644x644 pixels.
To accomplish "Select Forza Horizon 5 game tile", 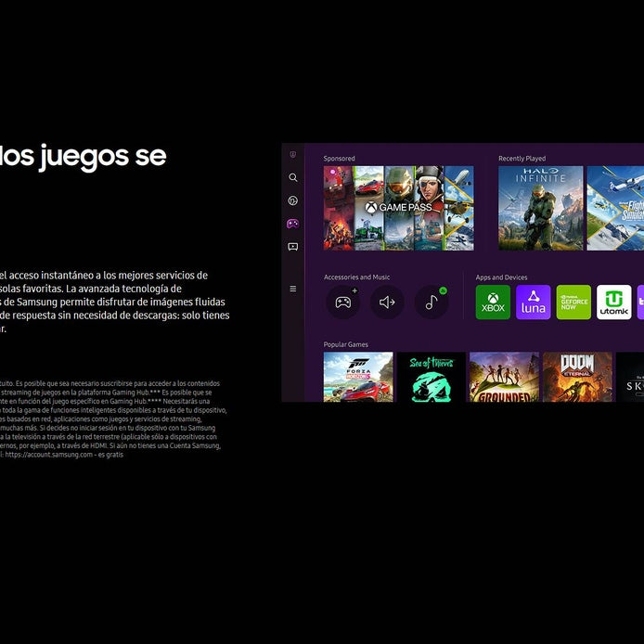I will [358, 377].
